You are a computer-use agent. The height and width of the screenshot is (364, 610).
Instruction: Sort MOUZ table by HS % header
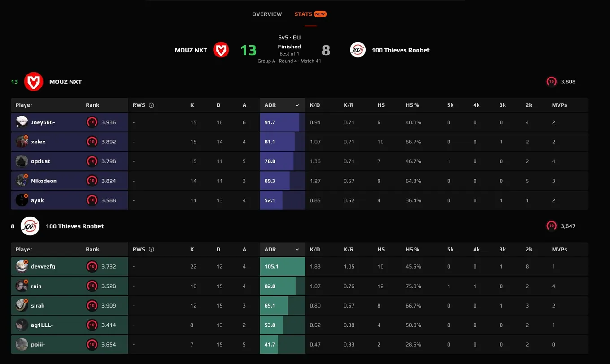pyautogui.click(x=412, y=105)
